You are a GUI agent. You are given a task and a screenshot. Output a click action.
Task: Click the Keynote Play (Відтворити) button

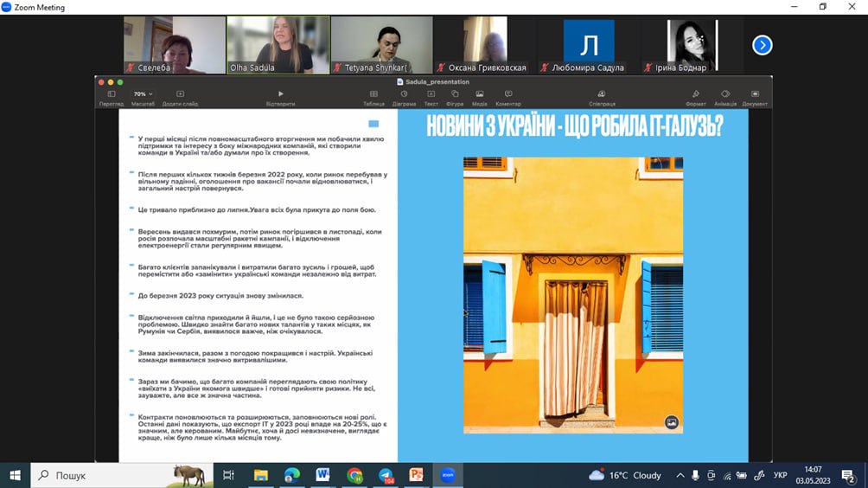(280, 93)
